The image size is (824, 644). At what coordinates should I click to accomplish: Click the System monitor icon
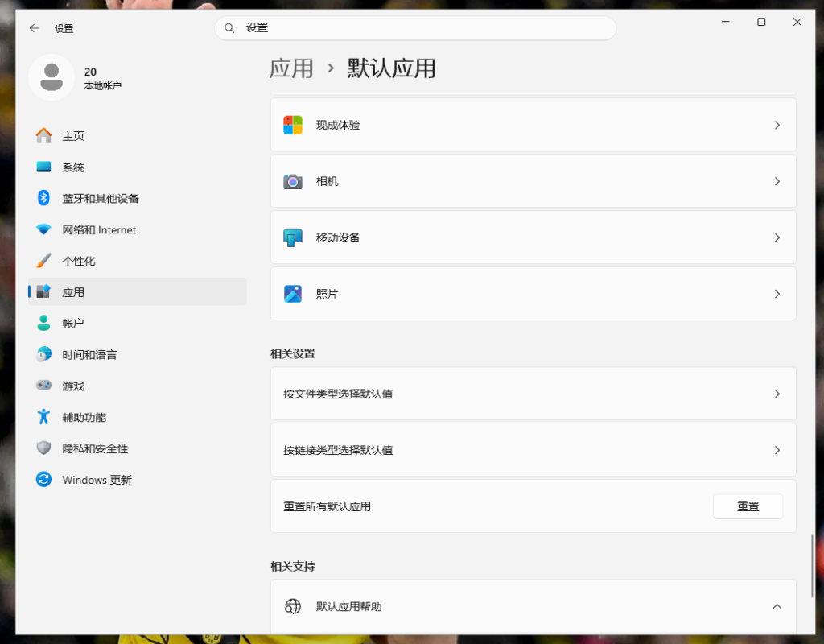click(43, 167)
